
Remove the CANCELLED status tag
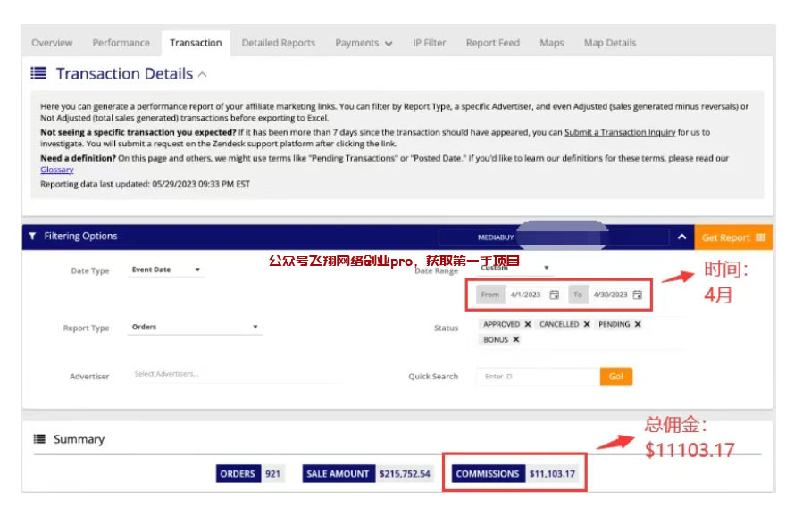coord(587,325)
